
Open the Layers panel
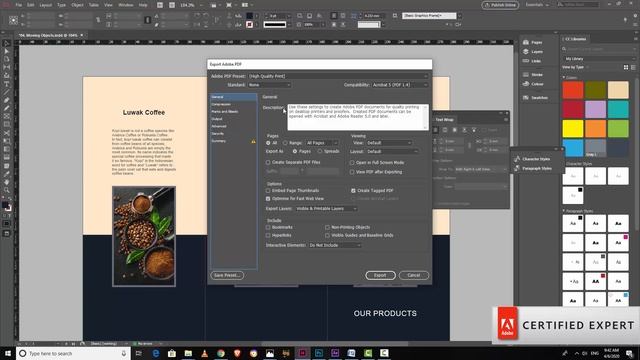click(x=533, y=52)
